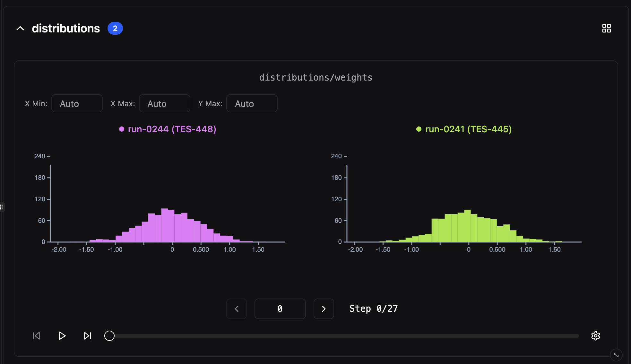
Task: Click the step number input showing 0
Action: point(280,309)
